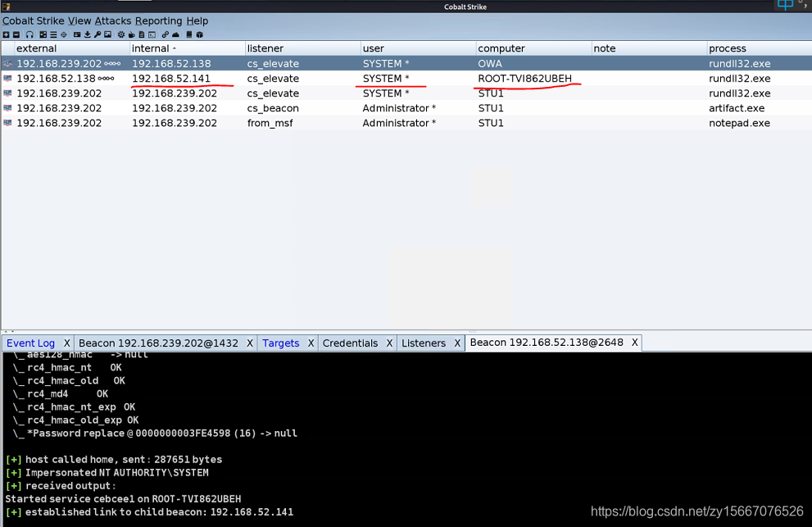Image resolution: width=812 pixels, height=527 pixels.
Task: Switch to the Targets tab
Action: coord(281,343)
